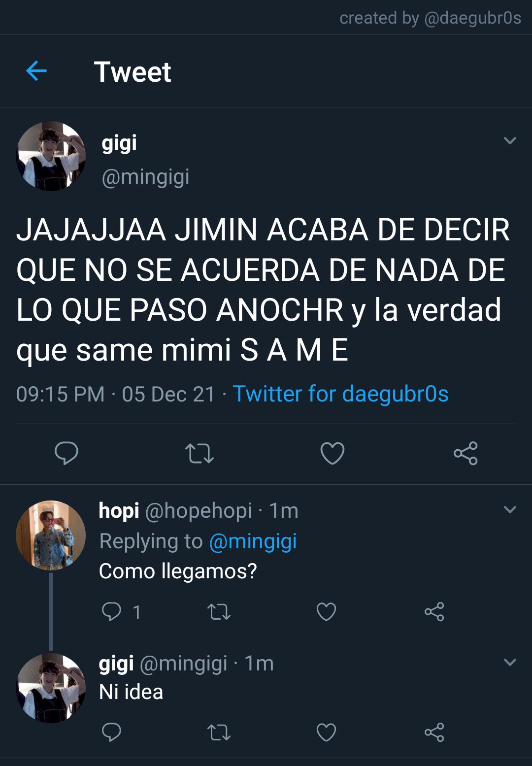Like gigi's main tweet
Image resolution: width=532 pixels, height=766 pixels.
(332, 453)
